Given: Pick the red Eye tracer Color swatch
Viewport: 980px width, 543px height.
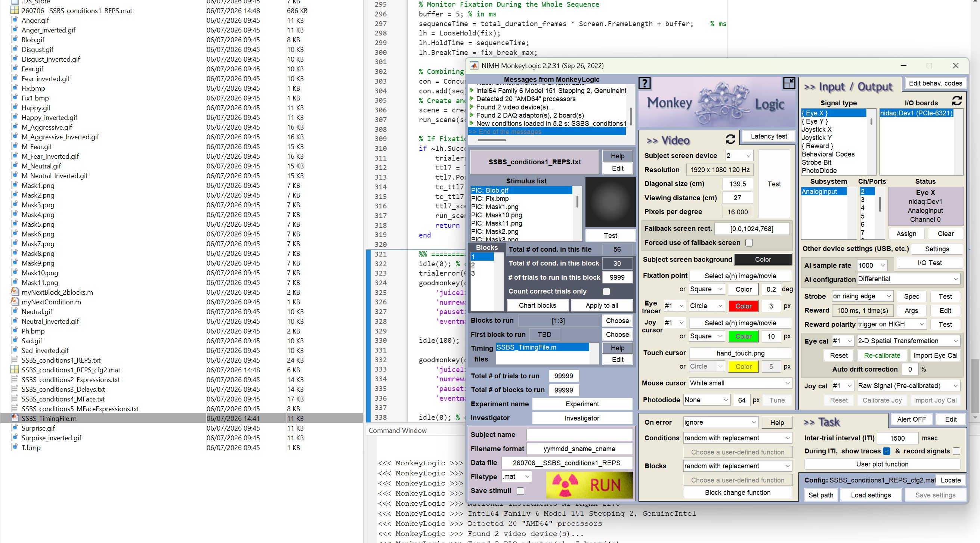Looking at the screenshot, I should coord(743,306).
